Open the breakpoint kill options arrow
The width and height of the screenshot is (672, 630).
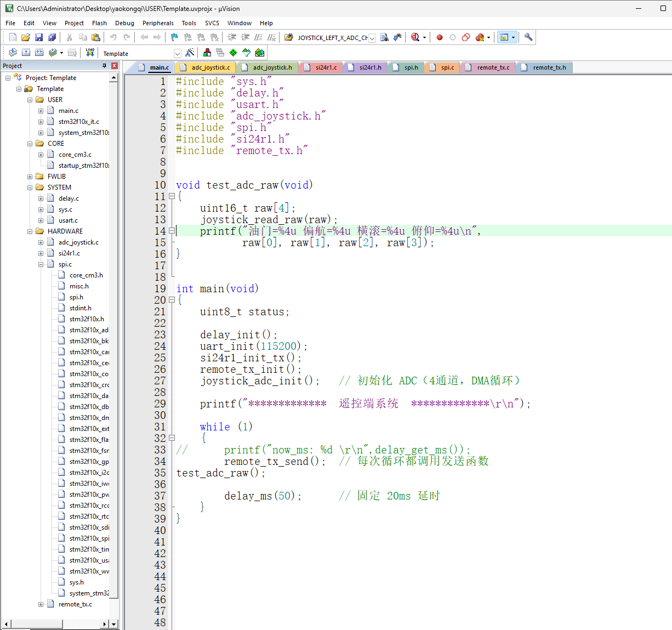[488, 37]
